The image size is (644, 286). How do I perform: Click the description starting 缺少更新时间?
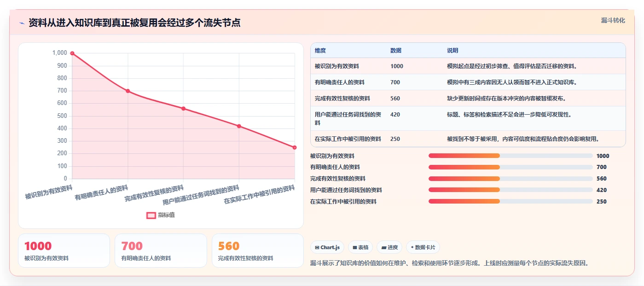pos(506,99)
